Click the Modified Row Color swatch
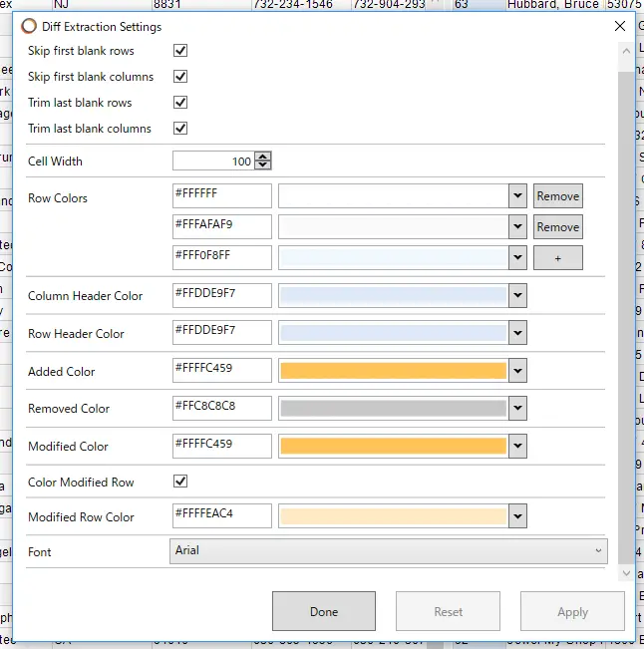This screenshot has width=644, height=649. point(393,515)
